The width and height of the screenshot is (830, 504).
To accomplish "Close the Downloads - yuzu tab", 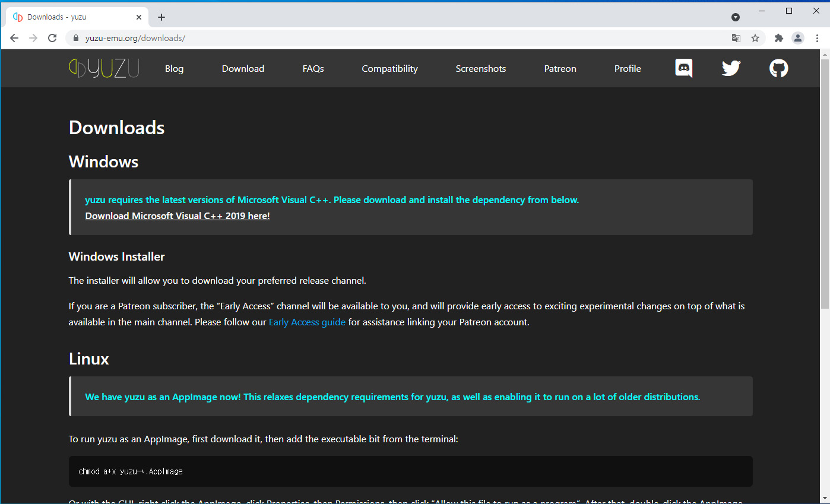I will pyautogui.click(x=140, y=17).
